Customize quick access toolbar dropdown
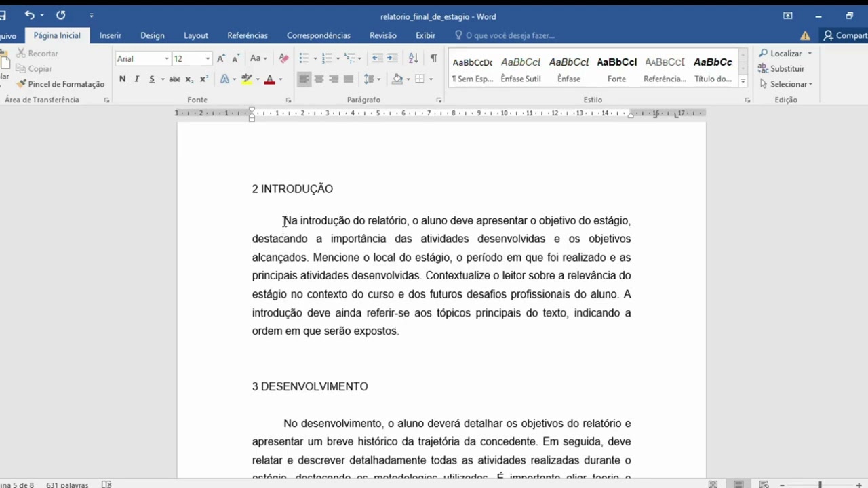Image resolution: width=868 pixels, height=488 pixels. coord(91,16)
